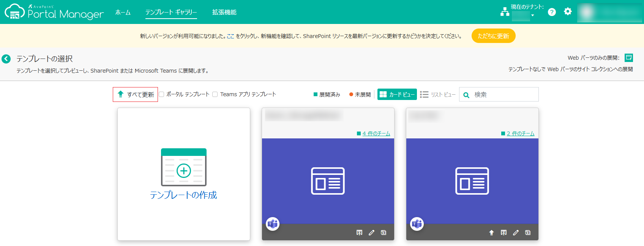Viewport: 644px width, 246px height.
Task: Click the Portal Manager cloud logo
Action: tap(15, 11)
